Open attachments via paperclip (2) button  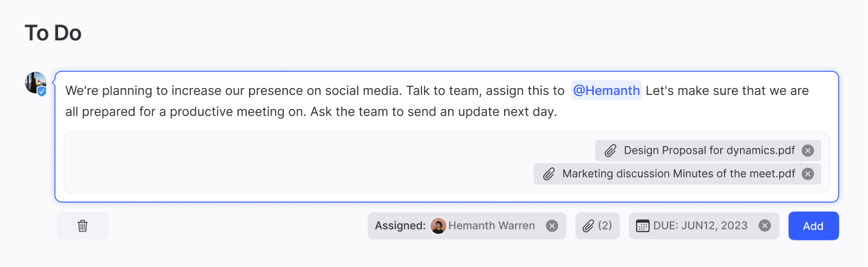pyautogui.click(x=598, y=226)
